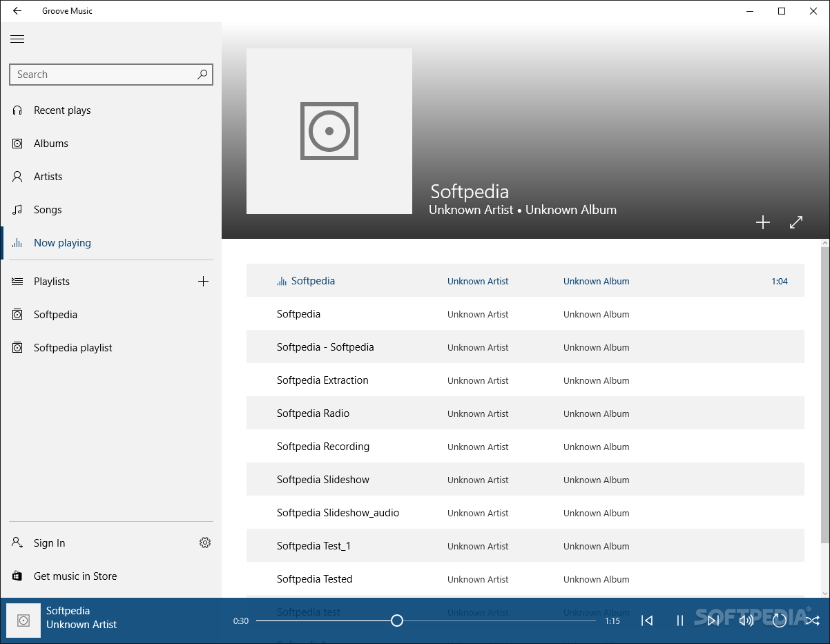Viewport: 830px width, 644px height.
Task: Select the 'Softpedia - Softpedia' track
Action: coord(525,347)
